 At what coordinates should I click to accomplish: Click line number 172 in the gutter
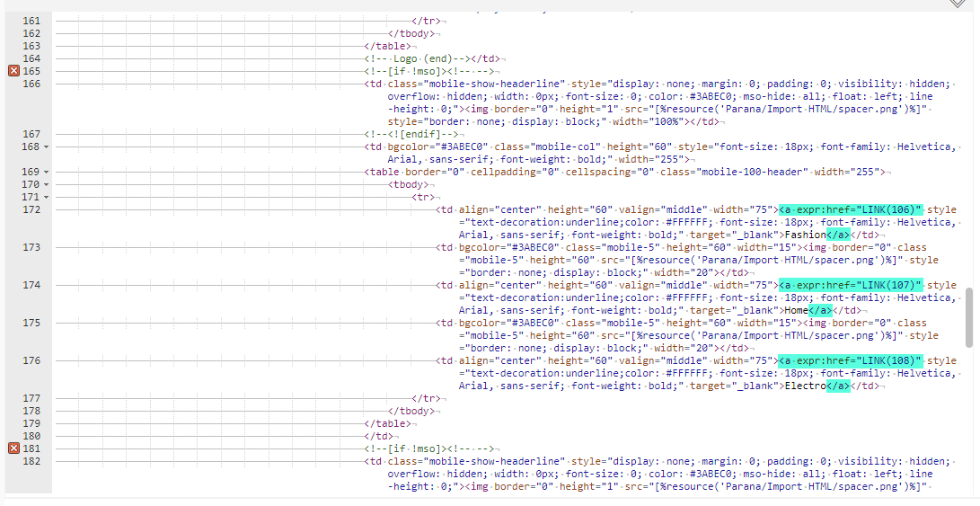coord(31,209)
